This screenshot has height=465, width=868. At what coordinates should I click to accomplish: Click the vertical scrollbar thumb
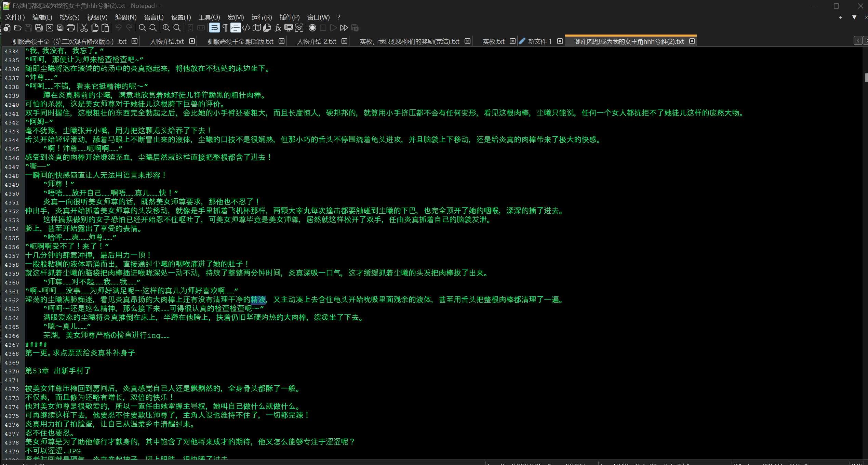coord(866,77)
